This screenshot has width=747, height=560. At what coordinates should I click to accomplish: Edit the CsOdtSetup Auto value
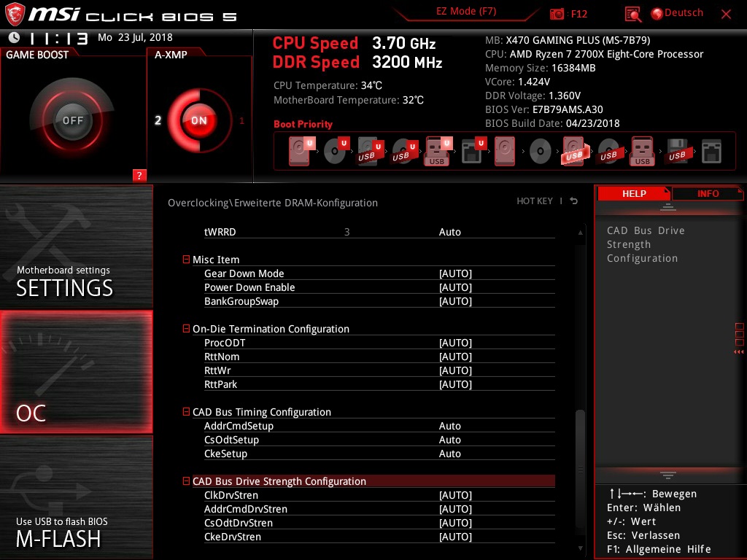(x=449, y=440)
